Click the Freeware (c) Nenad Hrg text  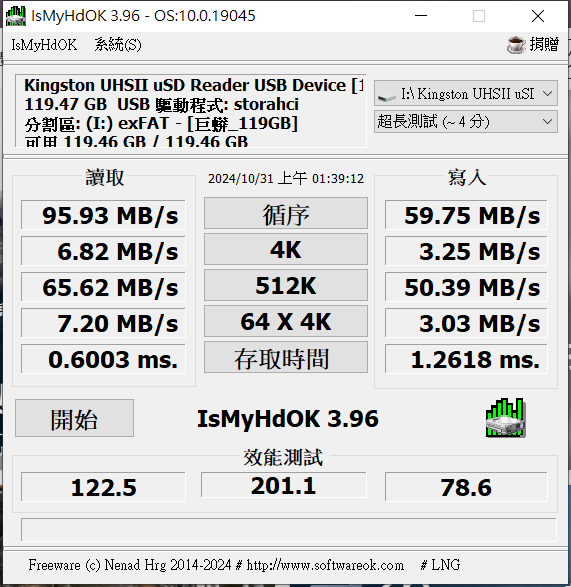[x=130, y=565]
